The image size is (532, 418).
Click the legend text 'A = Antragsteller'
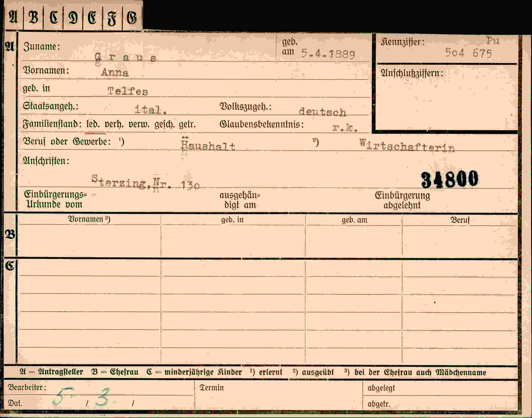[51, 372]
